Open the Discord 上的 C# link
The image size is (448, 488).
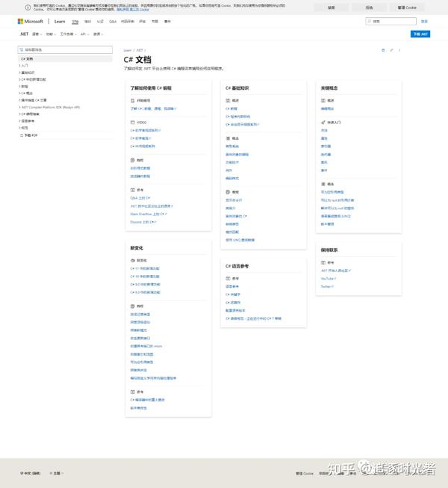(143, 222)
